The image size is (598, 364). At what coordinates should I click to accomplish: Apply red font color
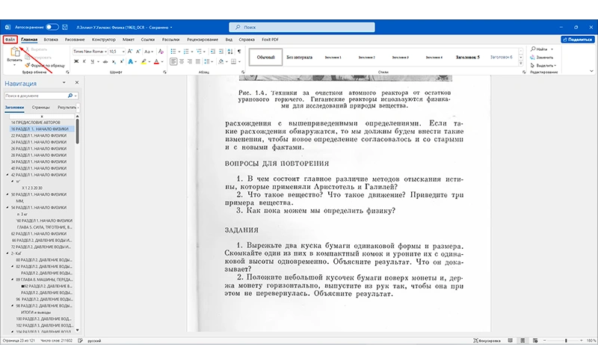click(156, 61)
